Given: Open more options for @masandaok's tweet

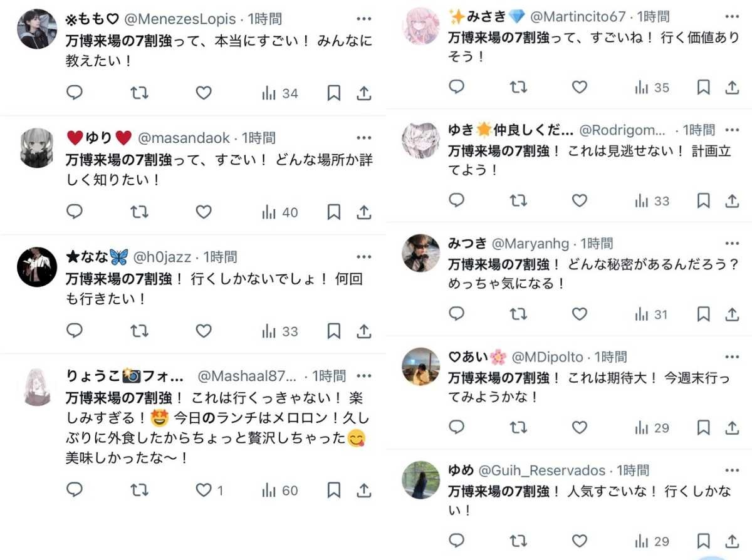Looking at the screenshot, I should [x=364, y=138].
